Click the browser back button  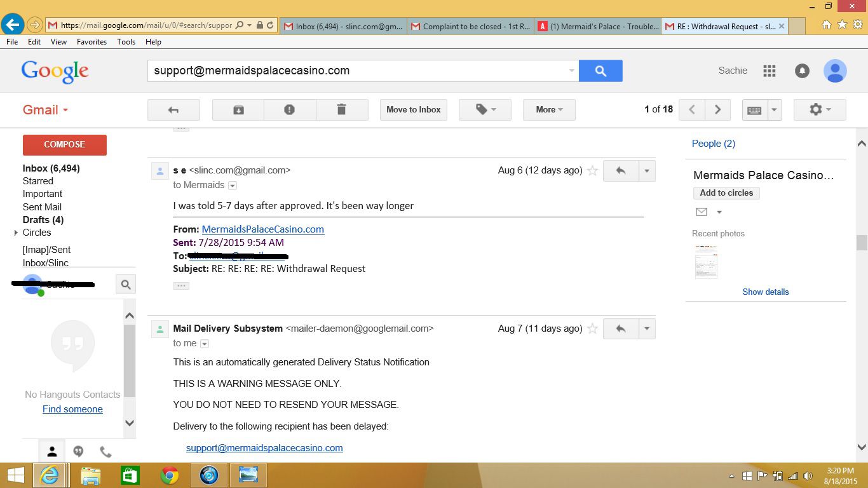[13, 25]
